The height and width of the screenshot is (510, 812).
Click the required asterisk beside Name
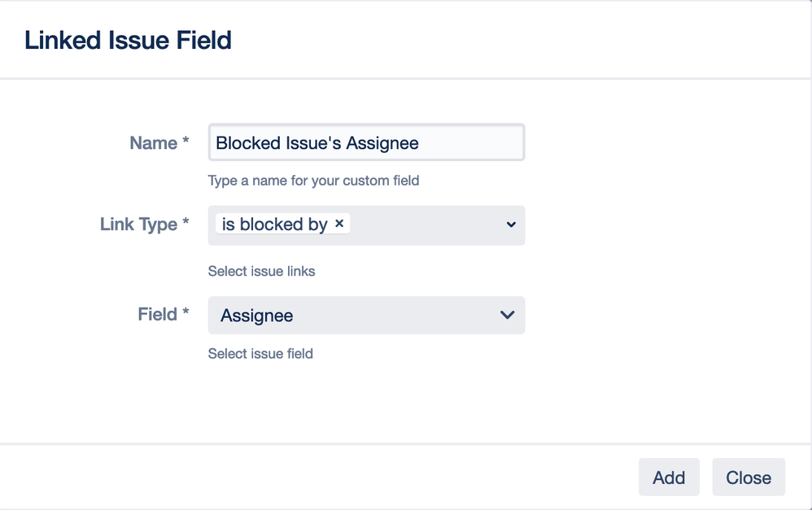(186, 142)
